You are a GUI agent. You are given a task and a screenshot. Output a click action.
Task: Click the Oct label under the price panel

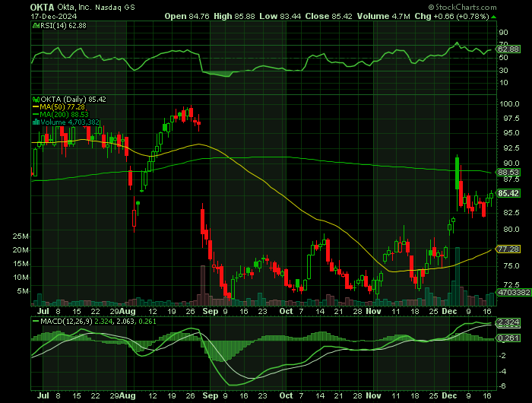pyautogui.click(x=286, y=311)
